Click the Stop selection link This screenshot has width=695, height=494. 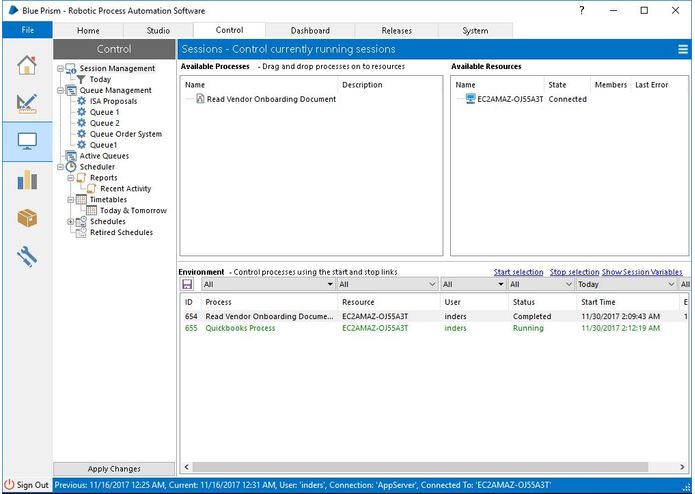pos(574,272)
